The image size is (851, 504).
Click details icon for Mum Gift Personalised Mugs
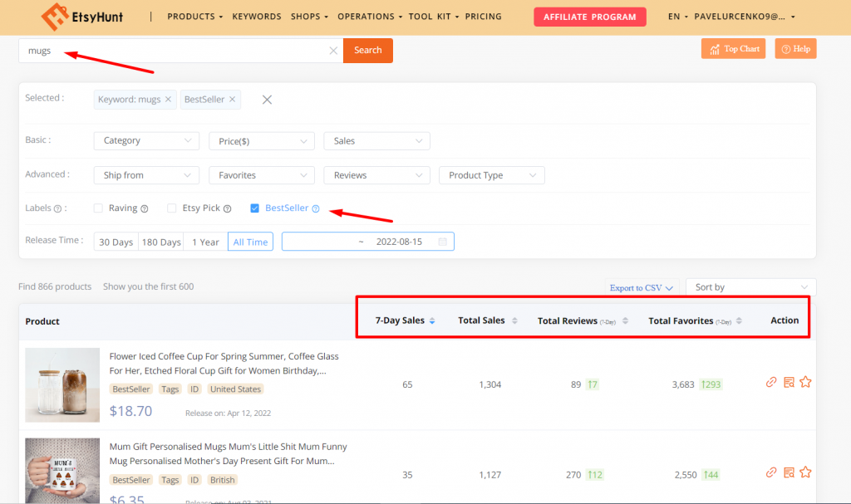[x=789, y=472]
